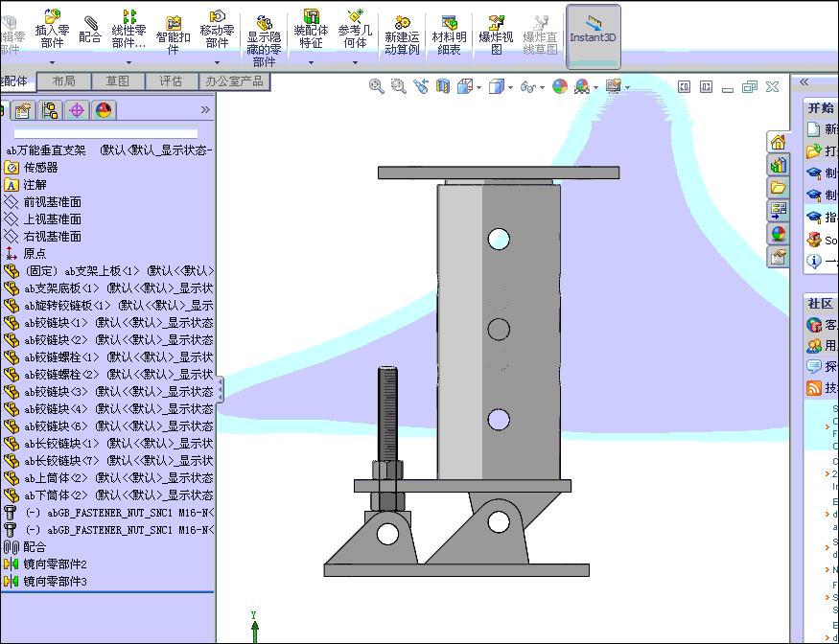The image size is (839, 644).
Task: Select the 镜向零部件2 feature
Action: pyautogui.click(x=55, y=563)
